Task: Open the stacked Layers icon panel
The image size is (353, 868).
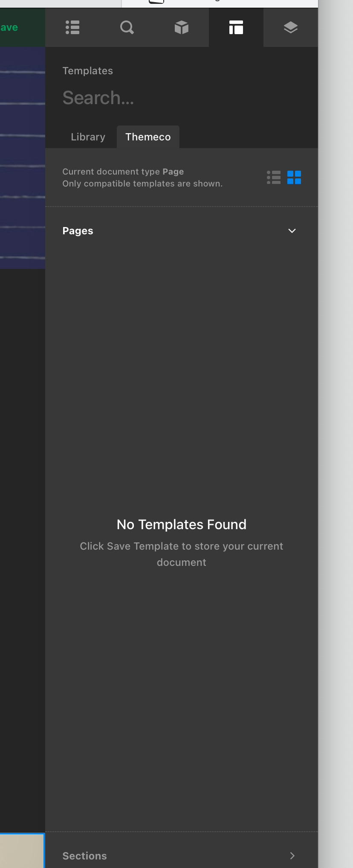Action: click(x=291, y=27)
